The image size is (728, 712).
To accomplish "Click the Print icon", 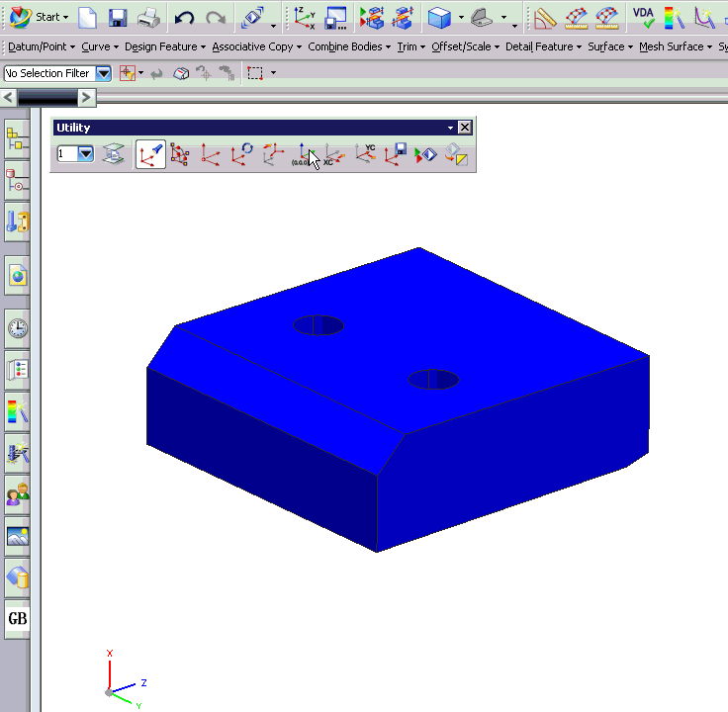I will tap(148, 18).
